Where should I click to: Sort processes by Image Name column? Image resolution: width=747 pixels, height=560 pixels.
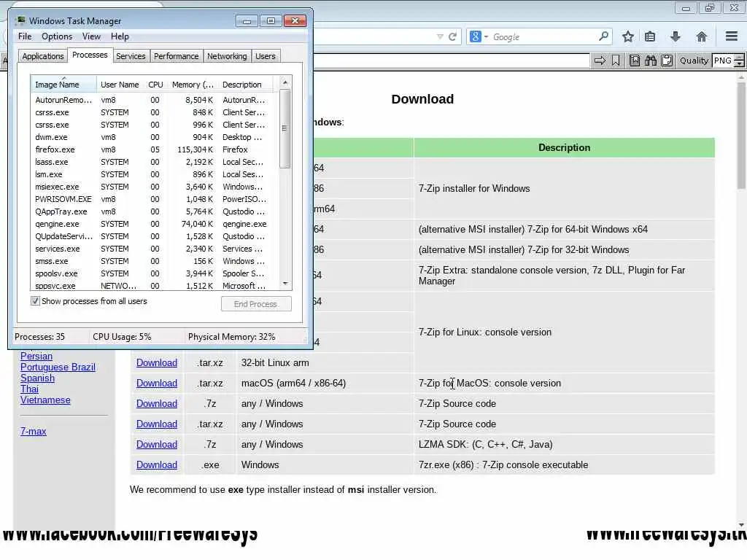coord(63,85)
